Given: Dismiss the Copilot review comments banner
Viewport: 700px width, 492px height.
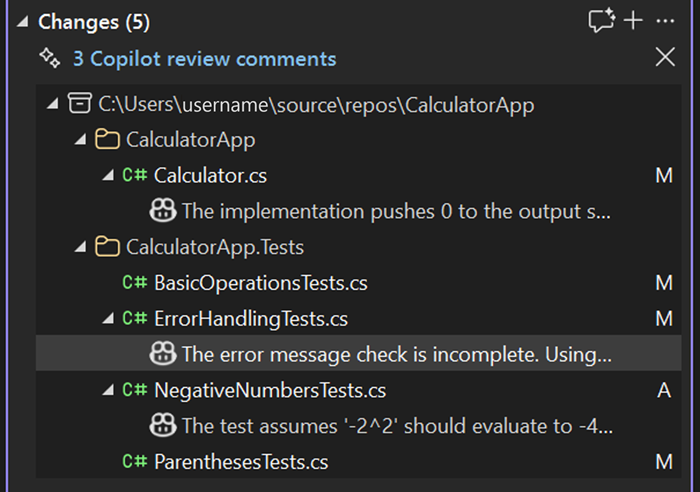Looking at the screenshot, I should click(x=665, y=57).
